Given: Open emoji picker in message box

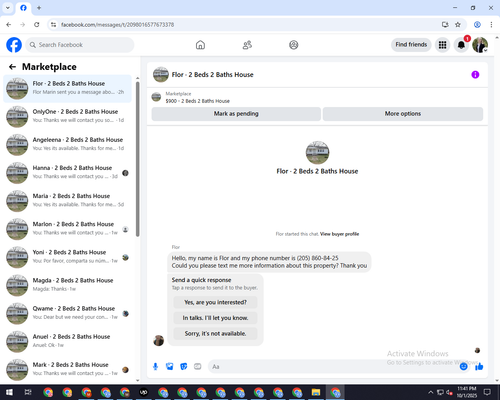Looking at the screenshot, I should point(463,367).
